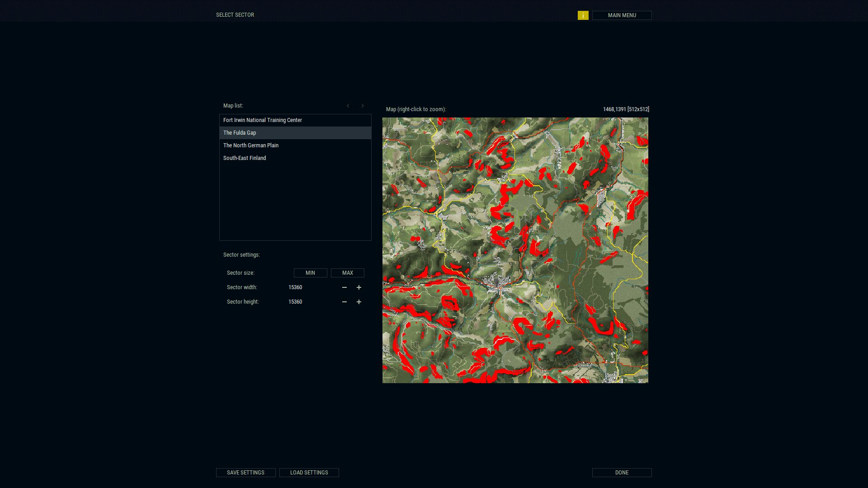Decrease sector height with minus icon
The image size is (868, 488).
click(344, 302)
